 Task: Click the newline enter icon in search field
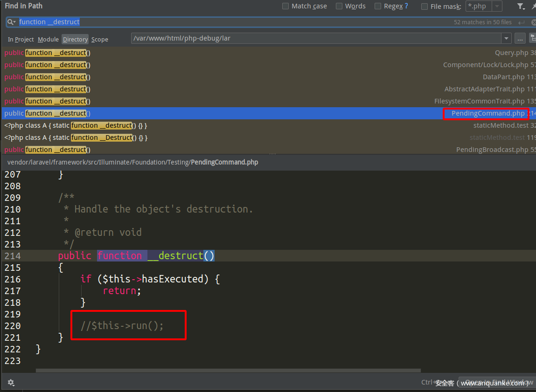click(x=521, y=22)
